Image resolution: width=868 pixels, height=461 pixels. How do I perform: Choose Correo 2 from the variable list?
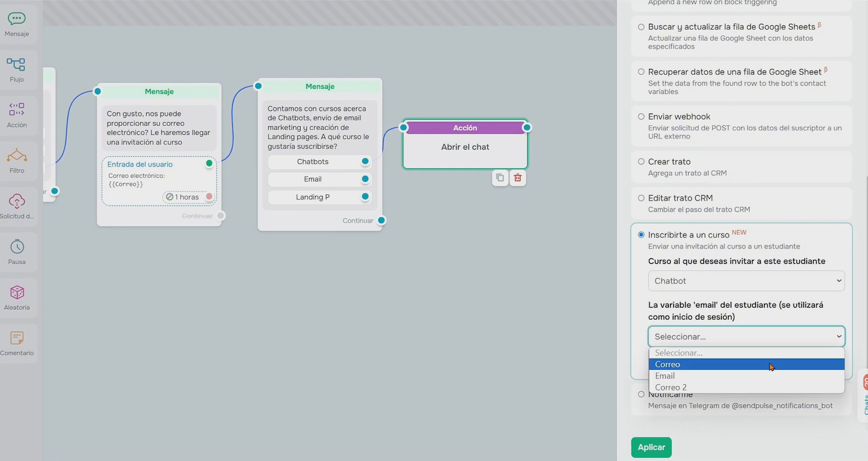pos(746,387)
